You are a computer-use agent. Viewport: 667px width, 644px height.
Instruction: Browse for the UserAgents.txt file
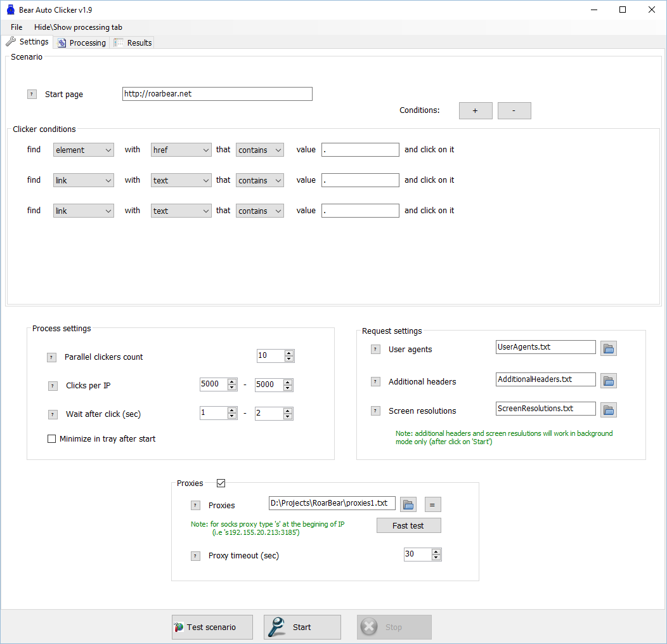609,348
